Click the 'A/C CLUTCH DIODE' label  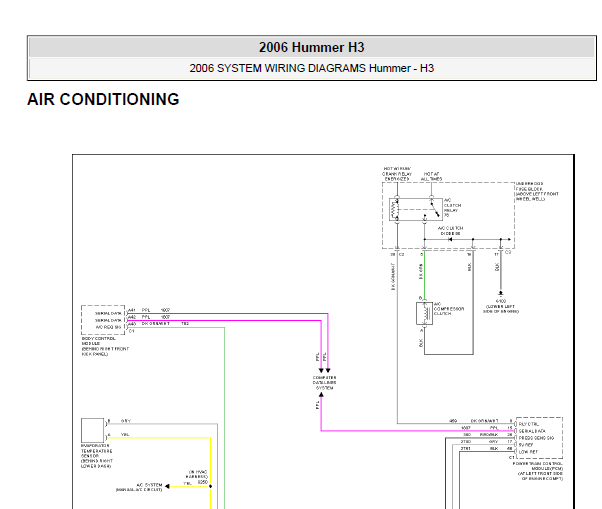[x=450, y=231]
